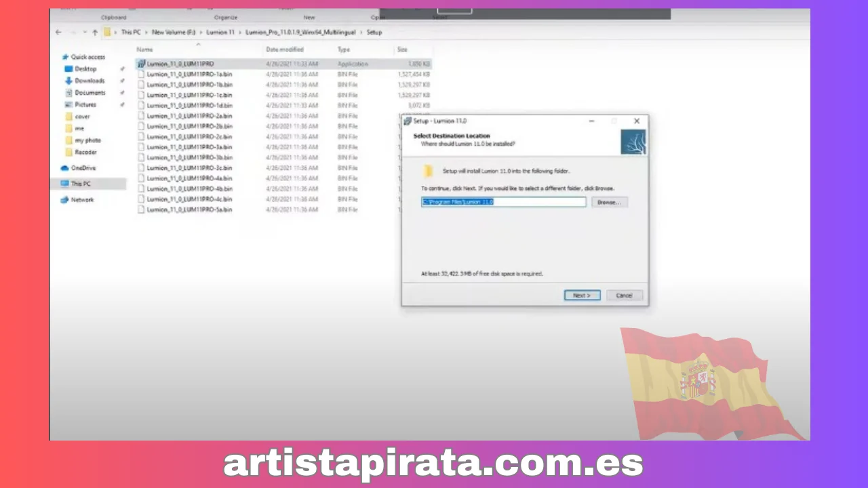868x488 pixels.
Task: Click the This PC monitor icon in sidebar
Action: click(65, 184)
